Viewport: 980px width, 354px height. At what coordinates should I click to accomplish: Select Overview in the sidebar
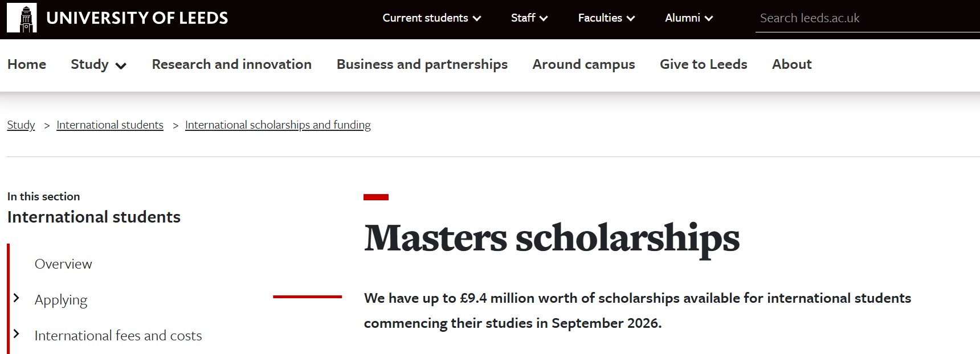pos(63,264)
